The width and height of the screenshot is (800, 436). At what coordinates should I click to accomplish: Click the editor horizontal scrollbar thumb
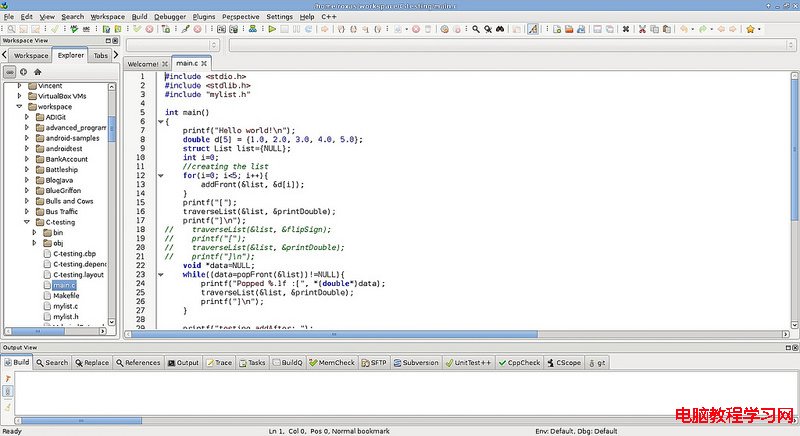point(334,334)
